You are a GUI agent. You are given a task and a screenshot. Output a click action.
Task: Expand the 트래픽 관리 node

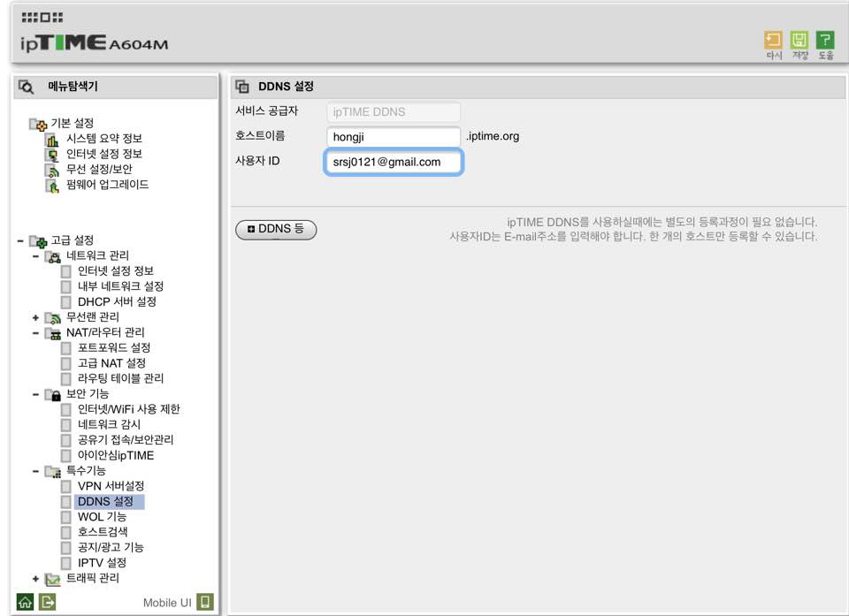click(35, 579)
